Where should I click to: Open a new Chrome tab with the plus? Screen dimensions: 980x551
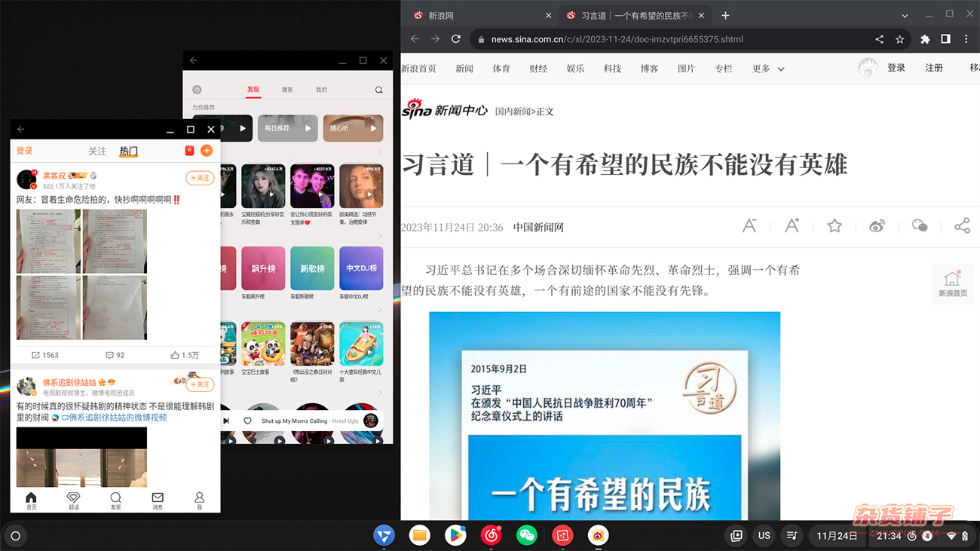(x=725, y=15)
